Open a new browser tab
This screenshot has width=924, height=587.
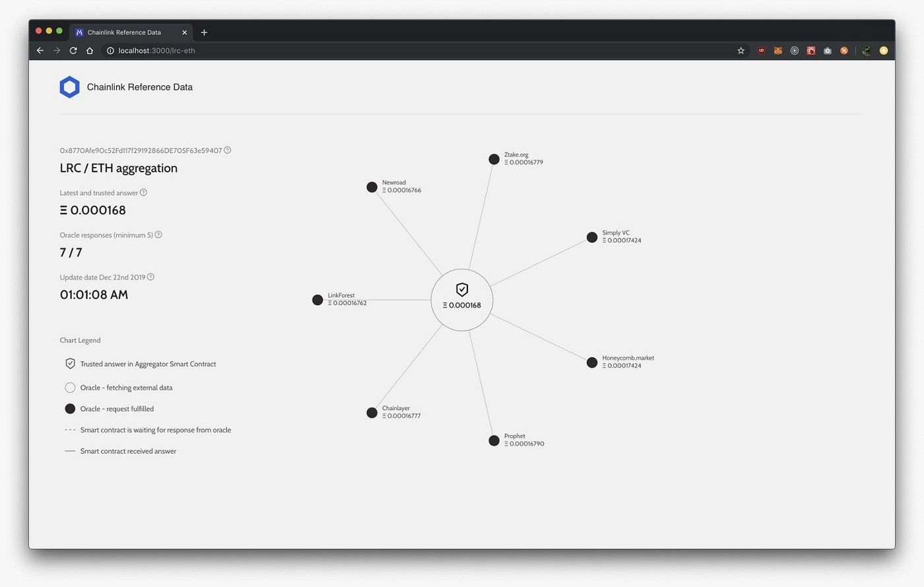coord(204,32)
